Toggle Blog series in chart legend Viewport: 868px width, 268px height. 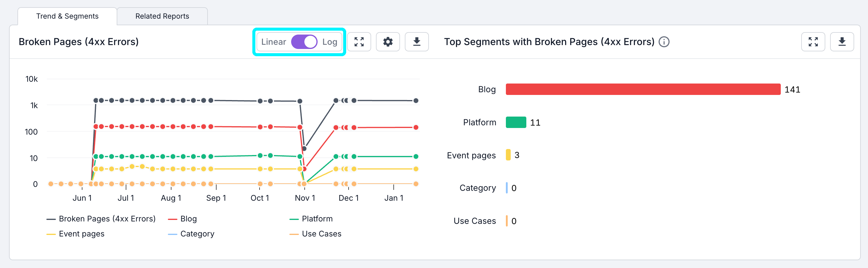point(188,219)
